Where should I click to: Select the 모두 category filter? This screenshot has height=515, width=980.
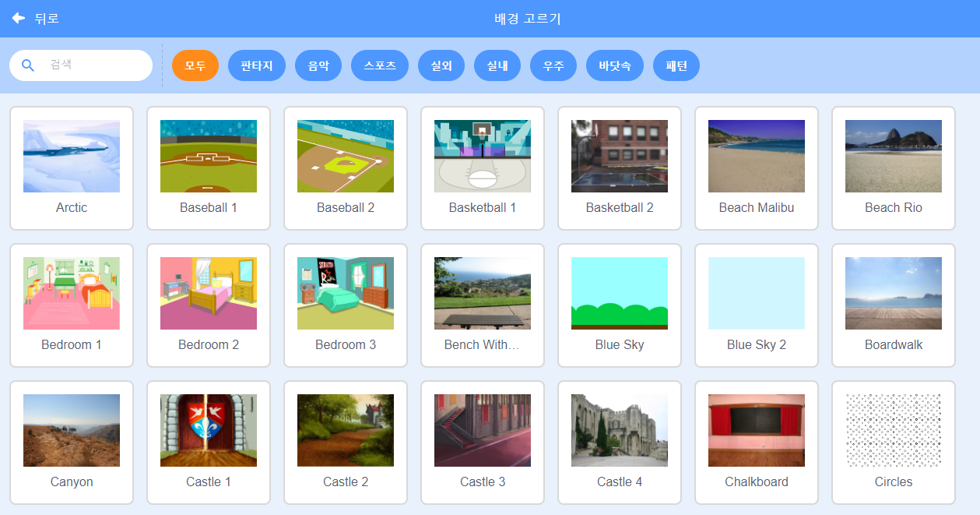tap(195, 65)
